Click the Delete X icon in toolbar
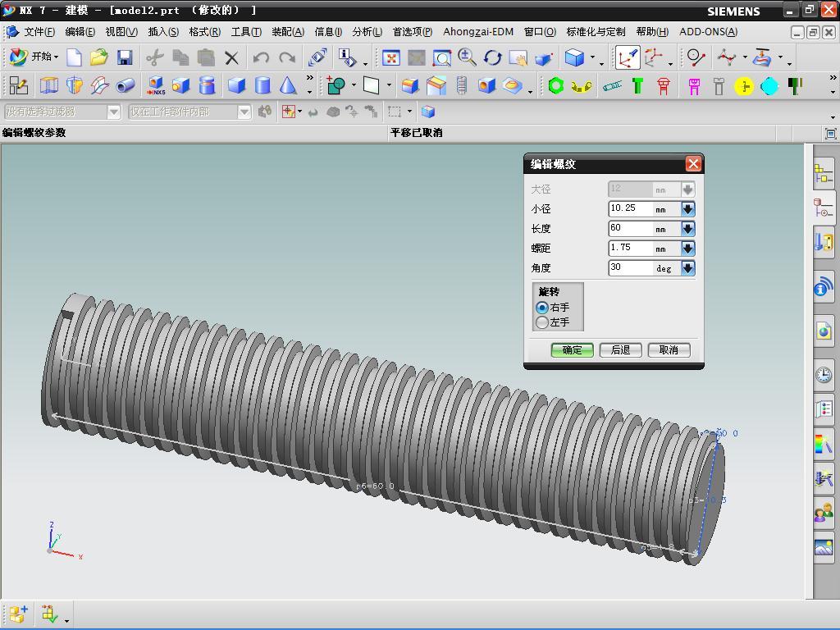The height and width of the screenshot is (630, 840). 231,57
